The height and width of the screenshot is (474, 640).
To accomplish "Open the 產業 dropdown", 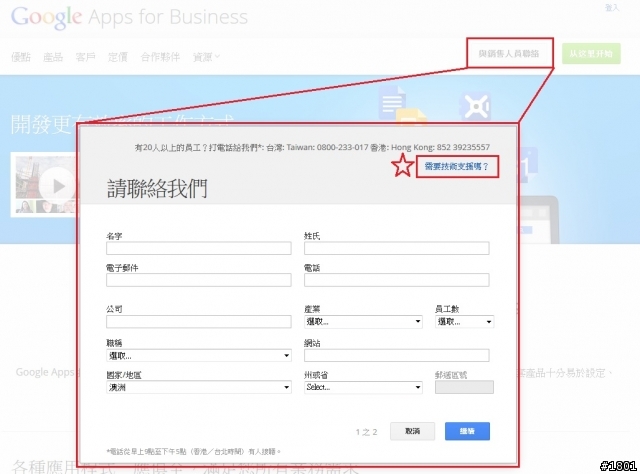I will pyautogui.click(x=363, y=322).
